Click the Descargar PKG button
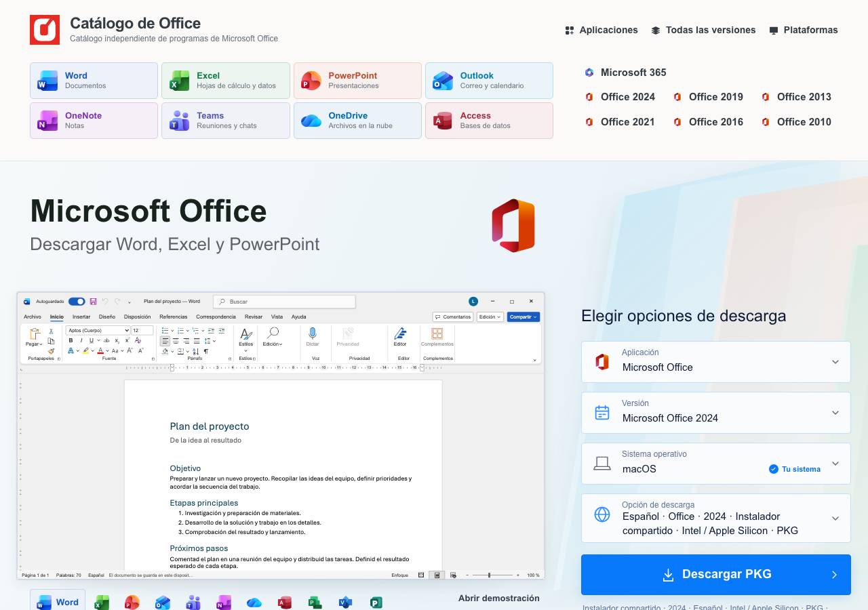Image resolution: width=868 pixels, height=610 pixels. (716, 575)
